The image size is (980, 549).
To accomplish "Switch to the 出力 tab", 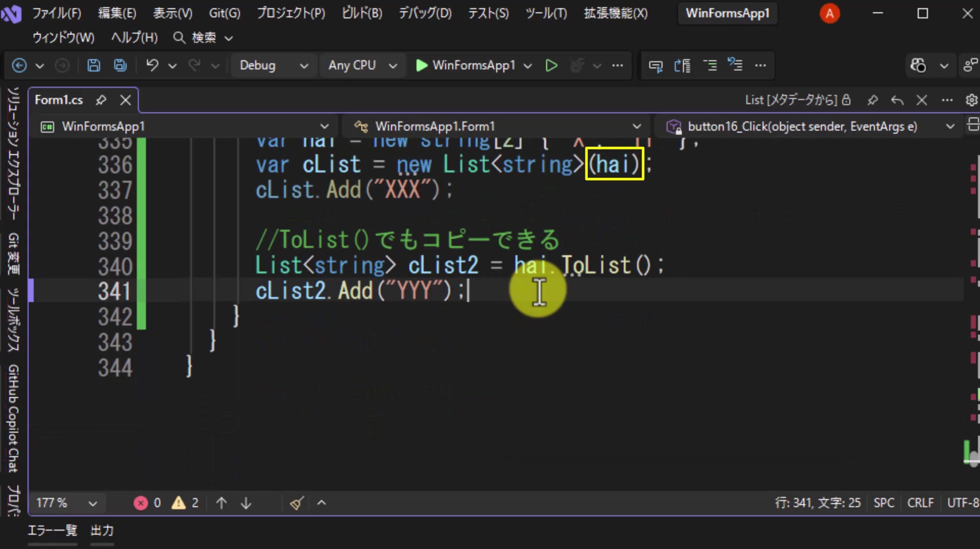I will tap(102, 531).
